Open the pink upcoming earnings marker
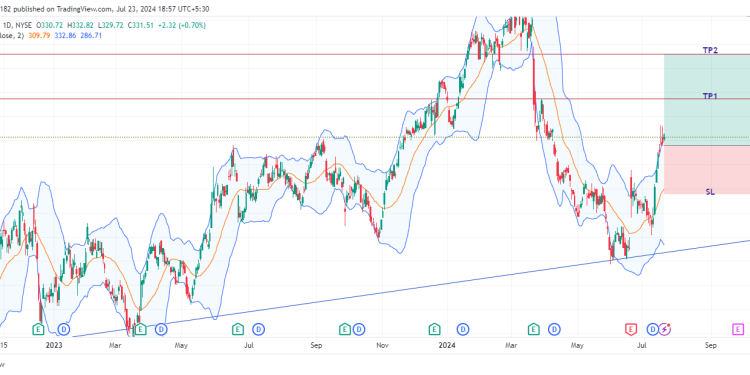This screenshot has height=375, width=750. 739,329
